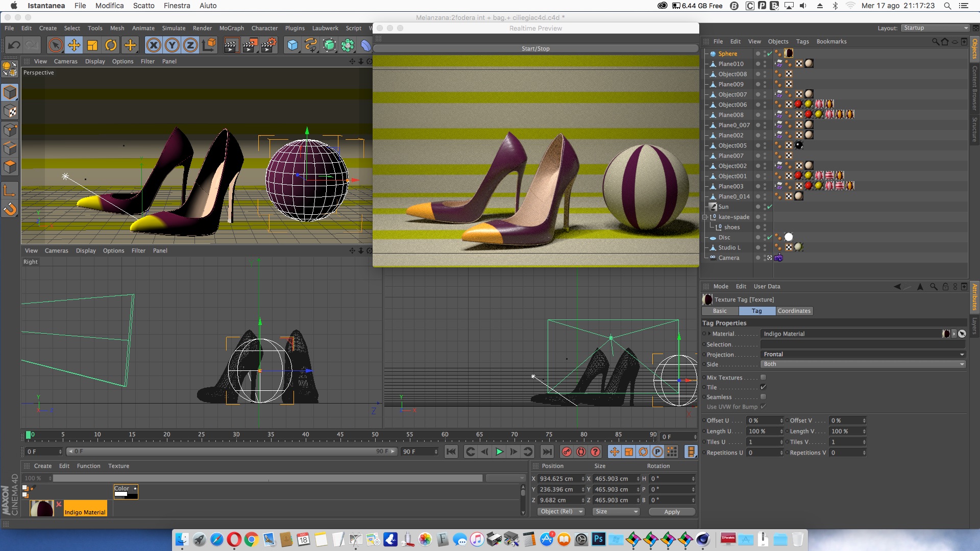Open the Side dropdown set to Both
Image resolution: width=980 pixels, height=551 pixels.
863,364
